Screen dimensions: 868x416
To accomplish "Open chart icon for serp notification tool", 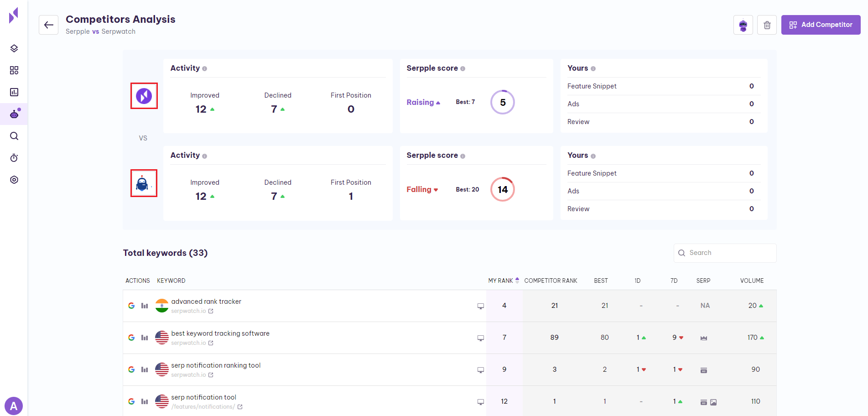I will [x=145, y=401].
